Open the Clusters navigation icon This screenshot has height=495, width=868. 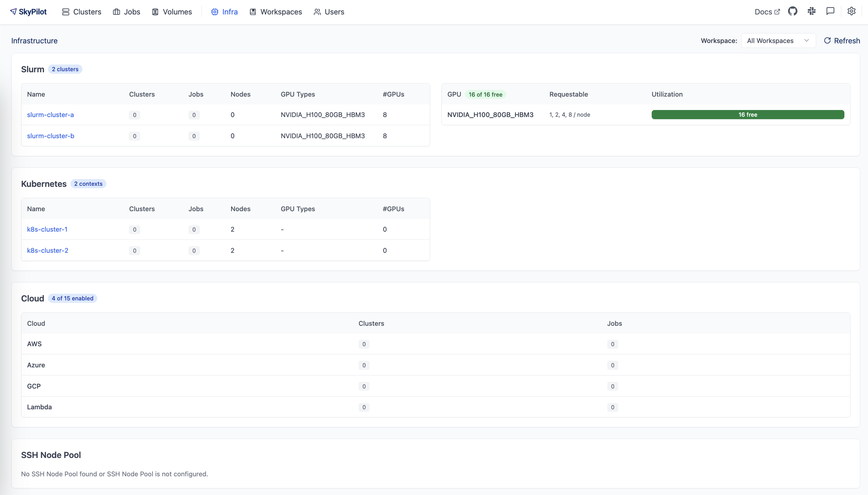click(66, 12)
